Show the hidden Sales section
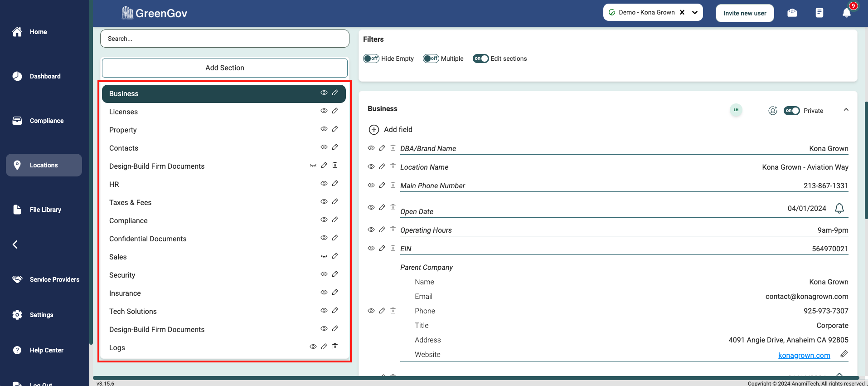The width and height of the screenshot is (868, 386). pos(324,256)
